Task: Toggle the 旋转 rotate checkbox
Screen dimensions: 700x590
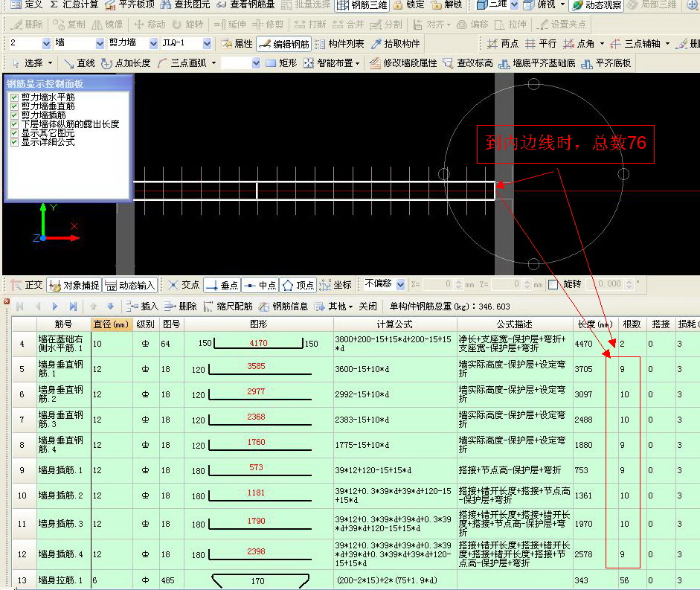Action: coord(553,284)
